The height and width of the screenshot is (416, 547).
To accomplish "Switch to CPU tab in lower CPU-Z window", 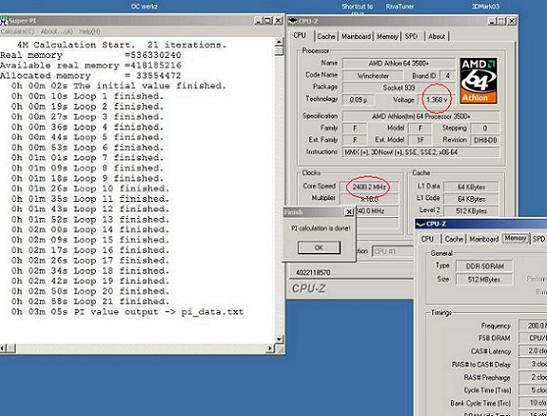I will [427, 239].
